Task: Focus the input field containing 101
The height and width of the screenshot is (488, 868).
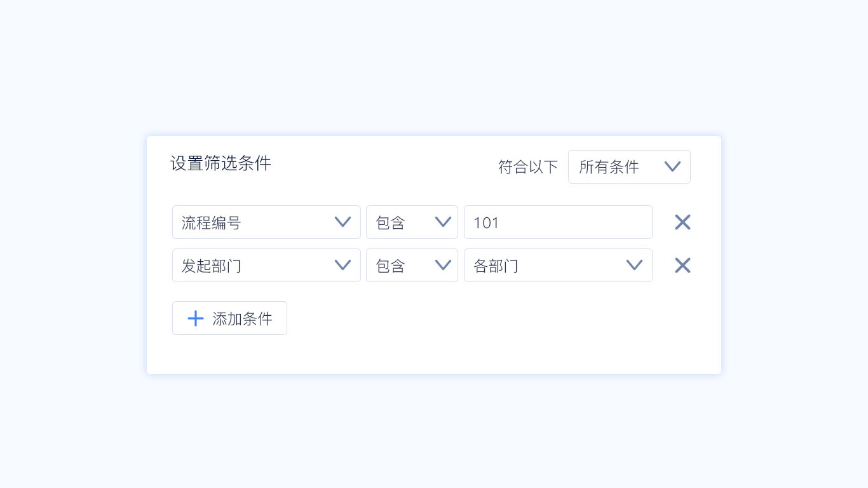Action: [558, 222]
